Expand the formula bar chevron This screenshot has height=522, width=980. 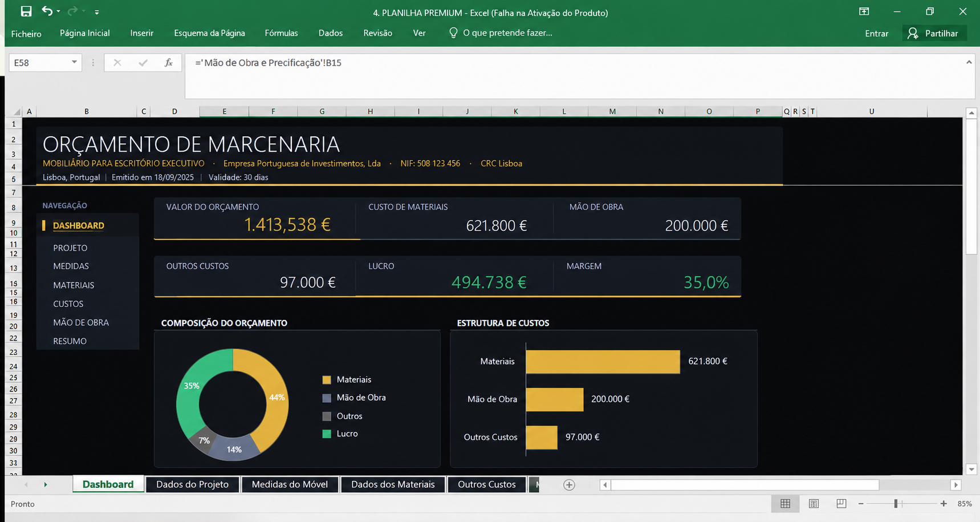[969, 62]
